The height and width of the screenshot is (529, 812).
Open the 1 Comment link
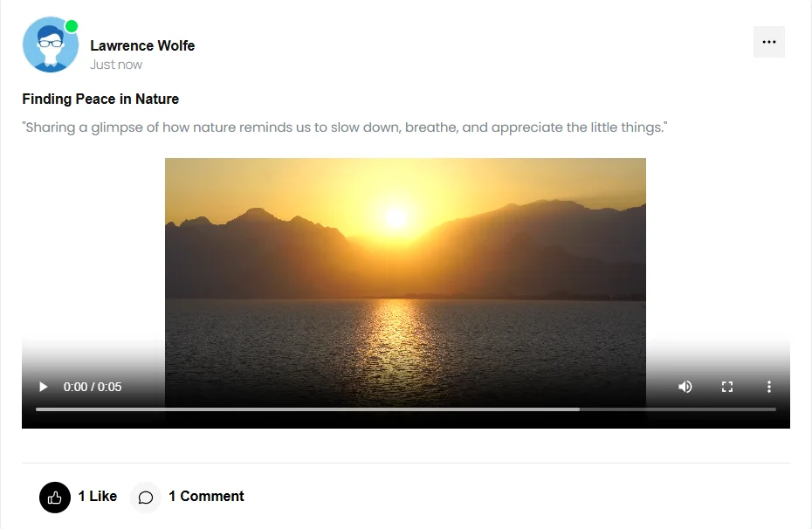(206, 496)
